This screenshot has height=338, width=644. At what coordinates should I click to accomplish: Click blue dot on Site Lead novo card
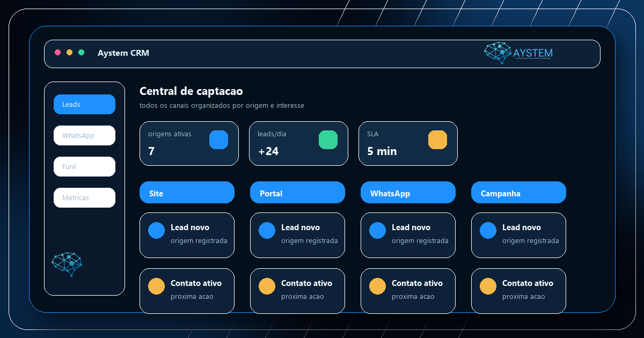(156, 230)
